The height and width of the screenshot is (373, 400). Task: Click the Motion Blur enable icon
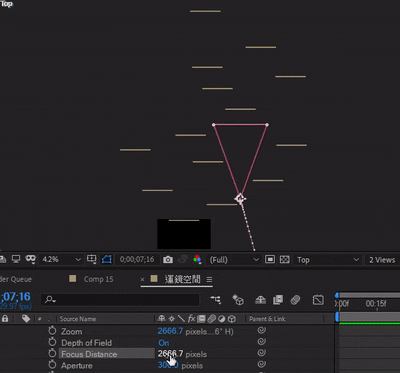(x=295, y=300)
